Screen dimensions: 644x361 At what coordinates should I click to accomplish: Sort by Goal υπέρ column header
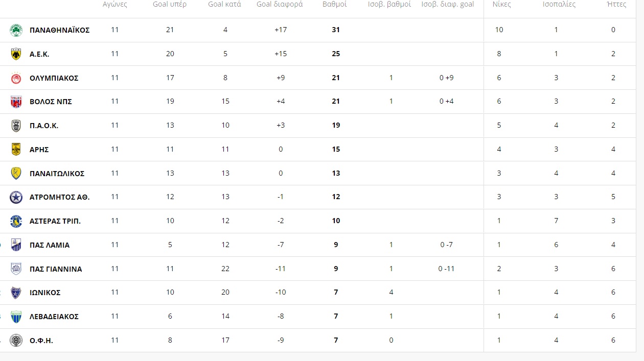pyautogui.click(x=170, y=4)
